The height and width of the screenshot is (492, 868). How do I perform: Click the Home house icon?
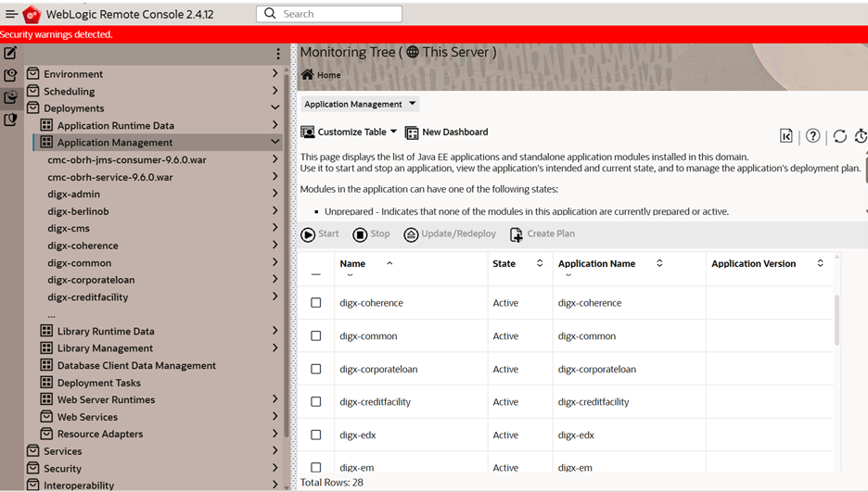(307, 74)
